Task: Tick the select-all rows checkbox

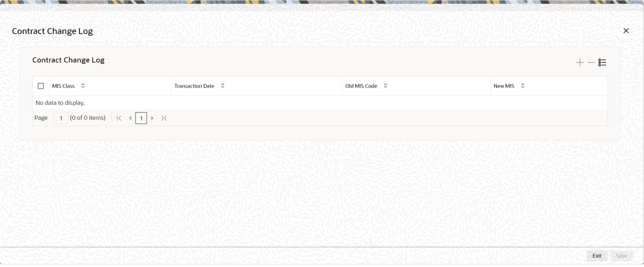Action: point(41,86)
